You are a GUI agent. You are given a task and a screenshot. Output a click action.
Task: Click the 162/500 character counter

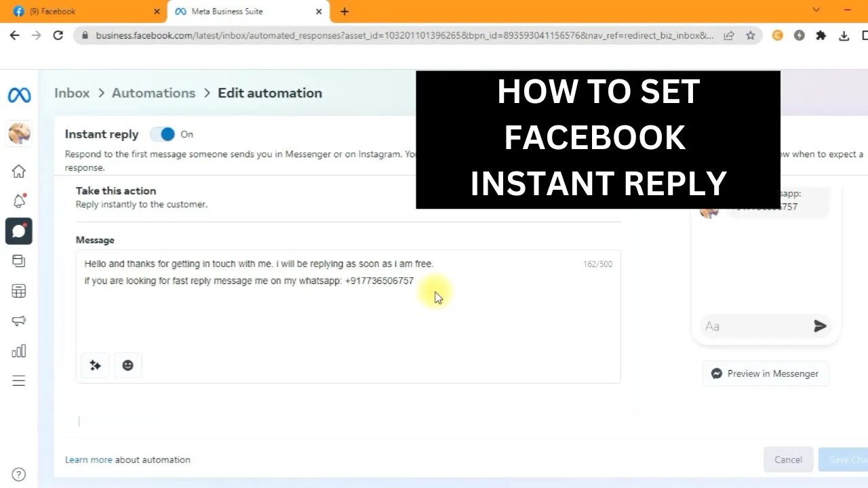coord(597,264)
